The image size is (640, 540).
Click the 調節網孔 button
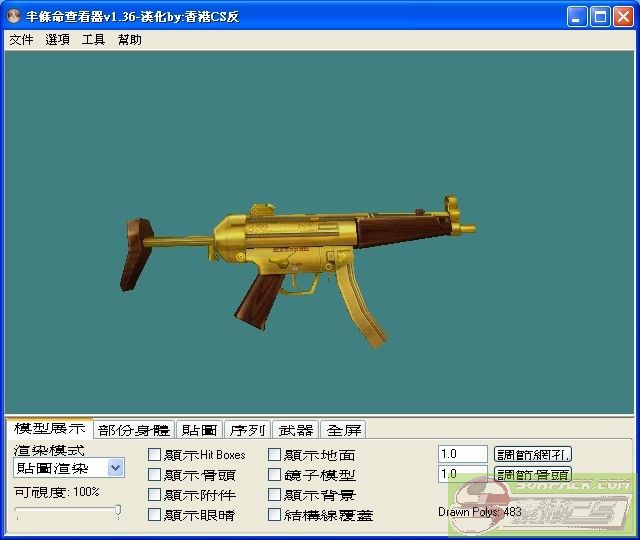[533, 455]
